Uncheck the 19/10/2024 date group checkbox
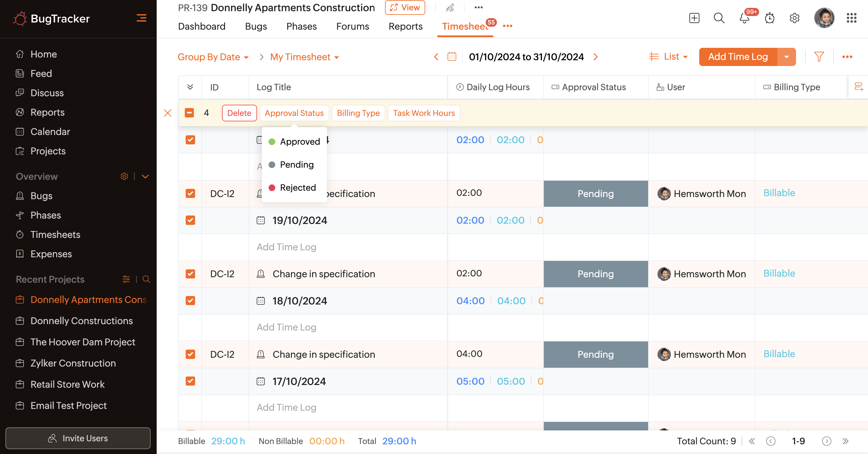The width and height of the screenshot is (868, 454). (x=190, y=220)
